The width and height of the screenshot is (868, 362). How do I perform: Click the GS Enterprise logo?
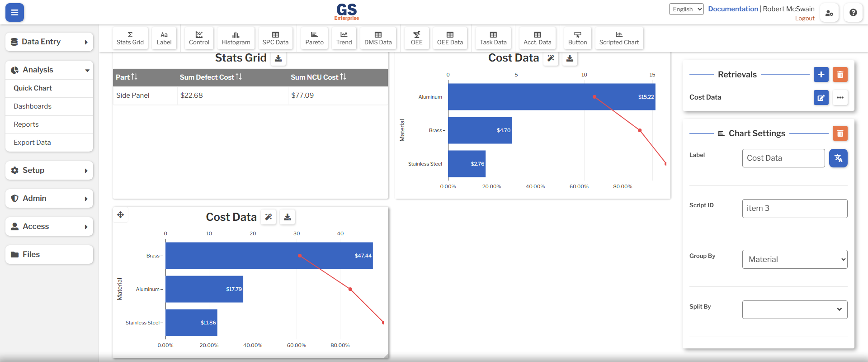[347, 12]
